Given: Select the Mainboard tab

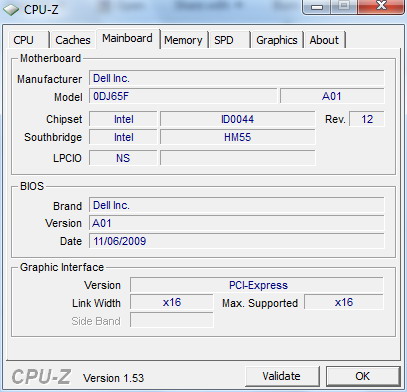Looking at the screenshot, I should 127,38.
